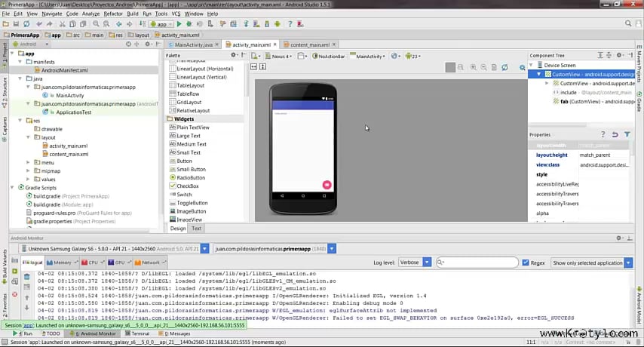The height and width of the screenshot is (347, 644).
Task: Open the Samsung Galaxy S6 device dropdown
Action: (x=114, y=249)
